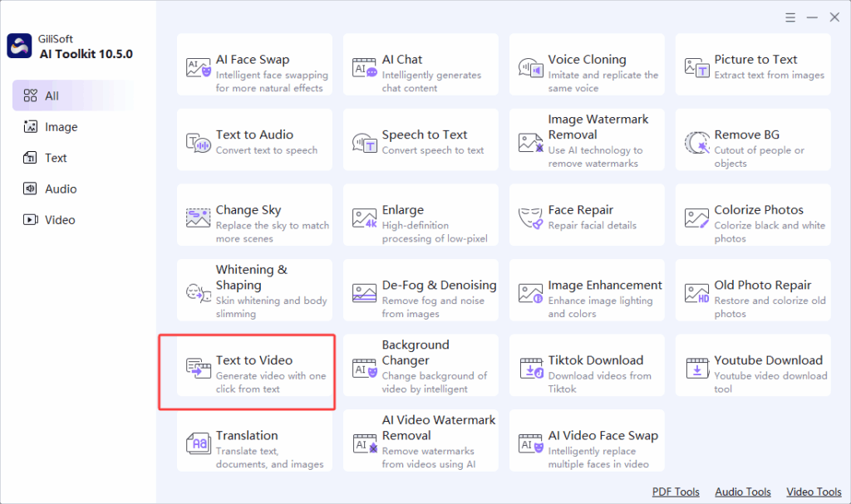
Task: Click the Background Changer icon
Action: [x=364, y=368]
